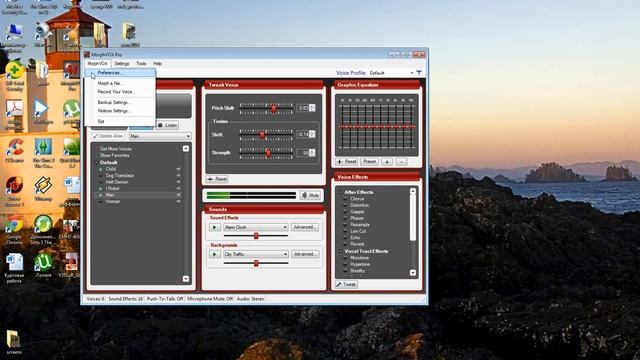Click the Update Alias button
The width and height of the screenshot is (640, 360).
point(108,136)
